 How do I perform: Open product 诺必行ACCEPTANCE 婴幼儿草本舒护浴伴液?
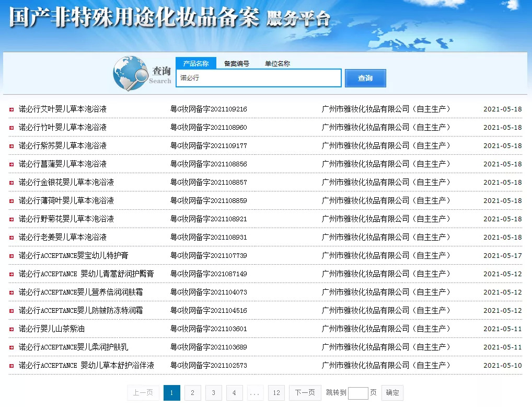click(87, 366)
